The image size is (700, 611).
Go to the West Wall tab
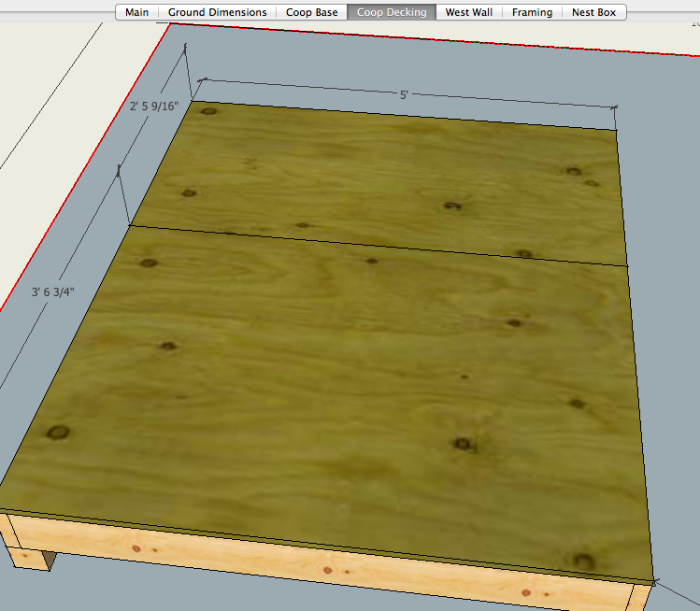click(468, 12)
